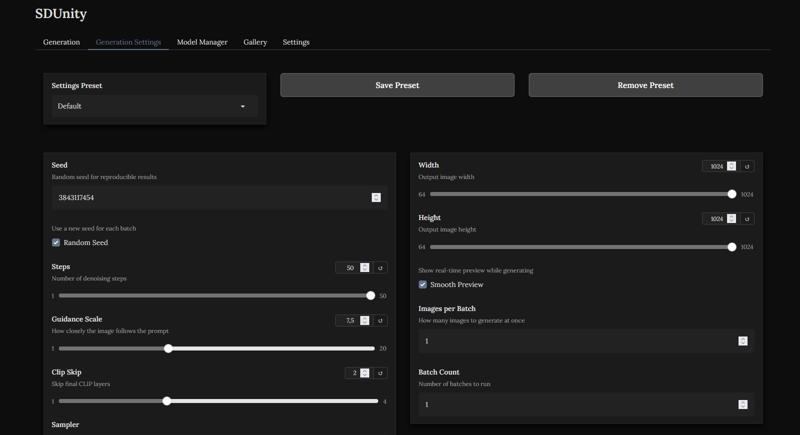Click the 'Number of denoising steps' description
This screenshot has height=435, width=800.
tap(89, 278)
